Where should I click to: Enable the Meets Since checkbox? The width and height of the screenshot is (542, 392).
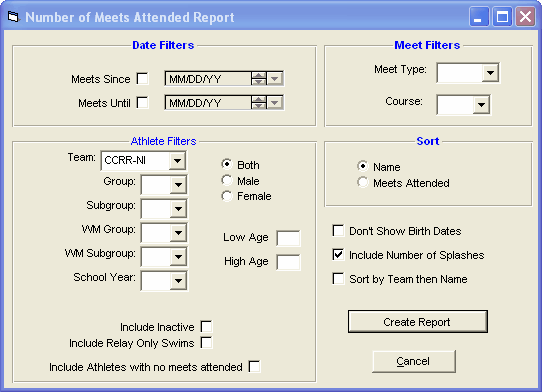142,78
